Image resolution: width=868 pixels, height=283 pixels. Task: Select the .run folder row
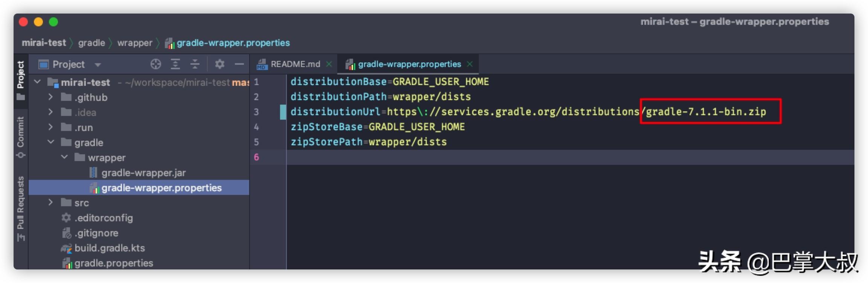pyautogui.click(x=139, y=127)
